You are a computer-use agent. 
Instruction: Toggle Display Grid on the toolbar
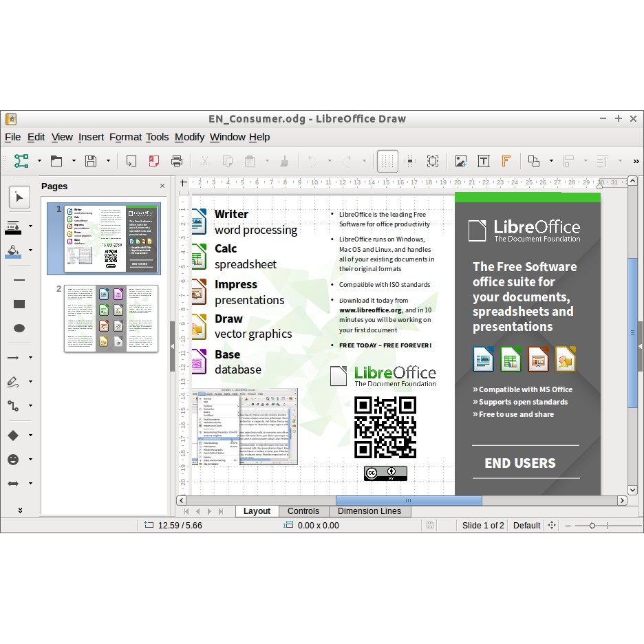coord(387,161)
